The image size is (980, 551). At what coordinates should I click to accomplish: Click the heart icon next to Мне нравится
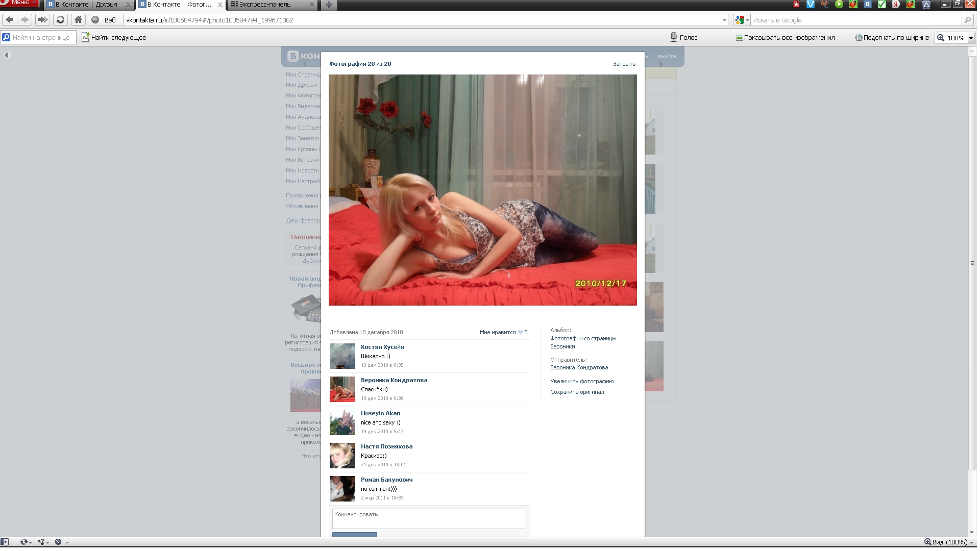click(521, 332)
